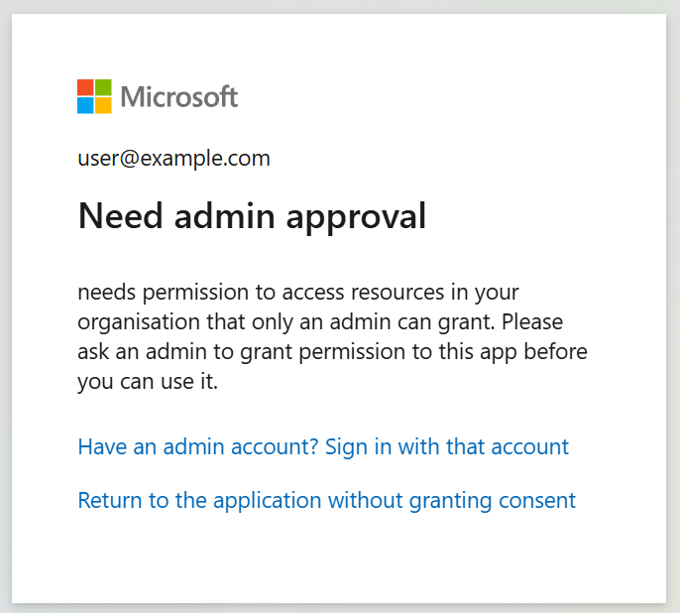Click the red square in Microsoft logo
Image resolution: width=680 pixels, height=613 pixels.
coord(86,88)
